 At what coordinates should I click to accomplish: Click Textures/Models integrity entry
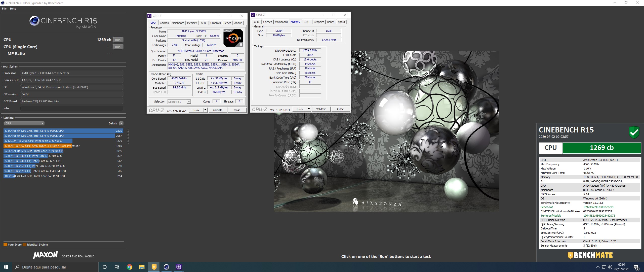551,216
